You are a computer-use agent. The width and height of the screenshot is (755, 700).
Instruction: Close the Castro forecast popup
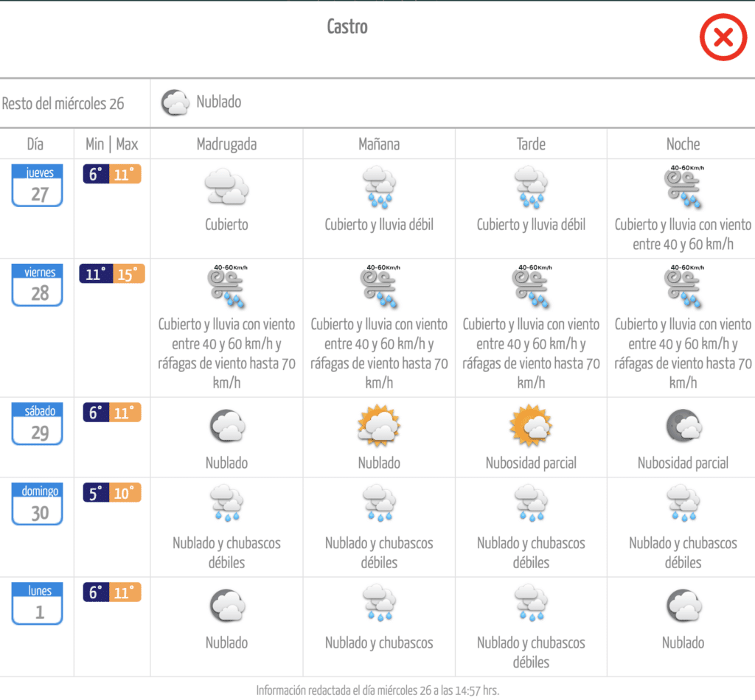723,38
